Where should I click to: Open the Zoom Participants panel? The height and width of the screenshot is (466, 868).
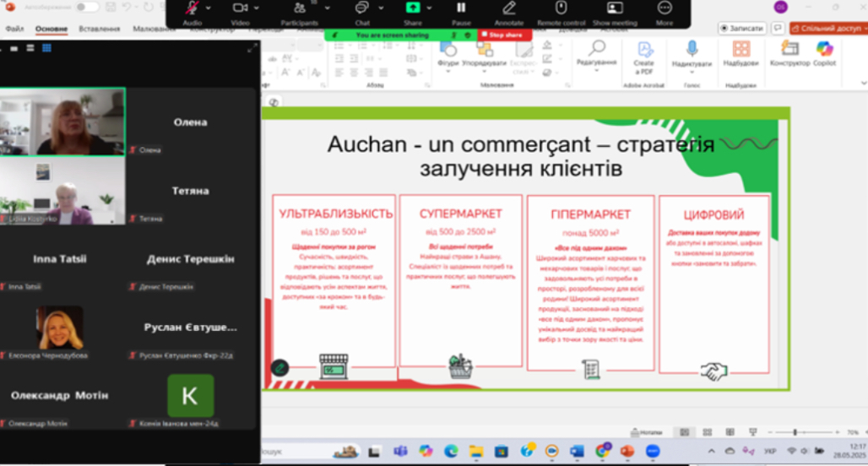coord(300,8)
